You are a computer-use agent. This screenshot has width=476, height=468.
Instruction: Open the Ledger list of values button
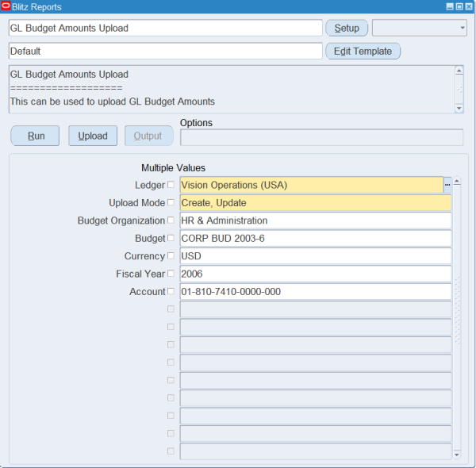447,185
